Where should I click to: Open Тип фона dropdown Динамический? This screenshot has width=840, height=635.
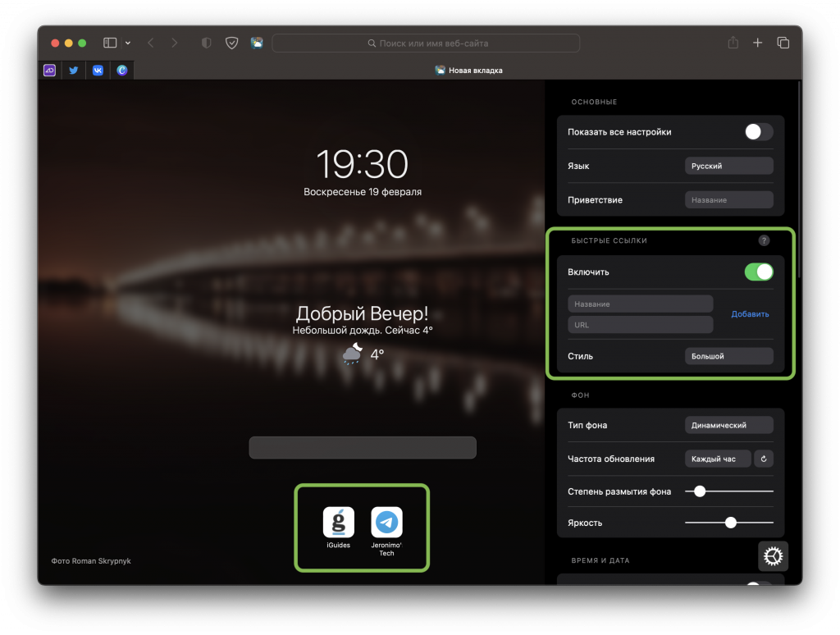728,425
